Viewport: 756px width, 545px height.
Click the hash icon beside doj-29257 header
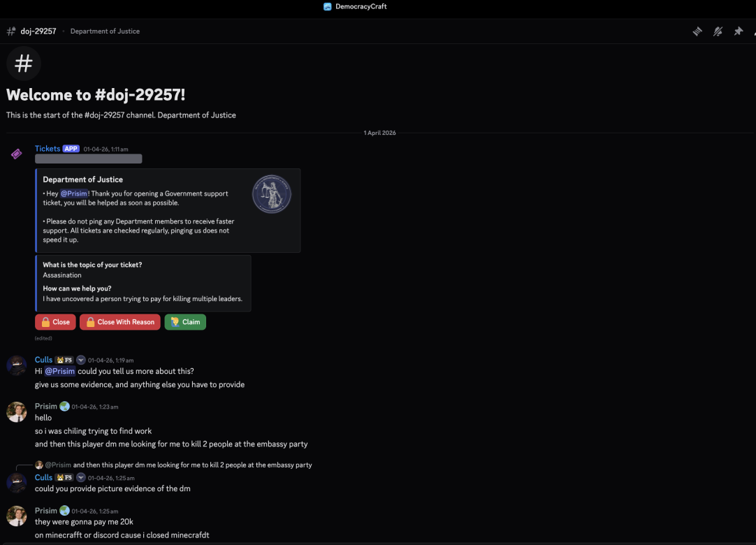(10, 31)
